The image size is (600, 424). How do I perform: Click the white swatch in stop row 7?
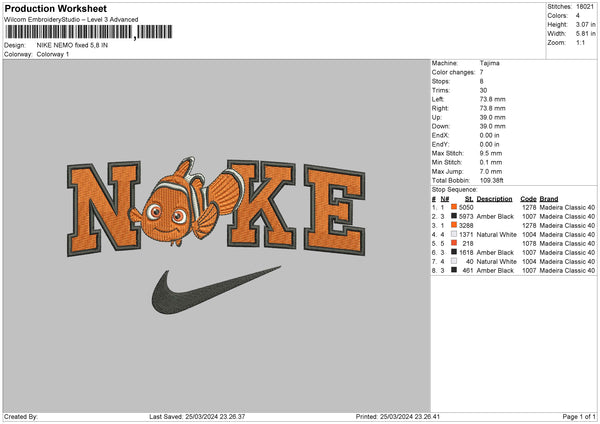tap(454, 261)
